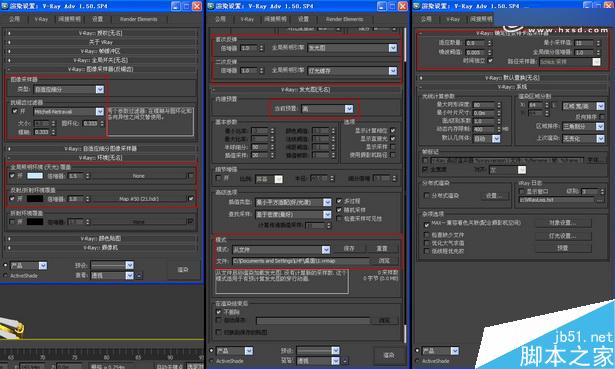Switch to V-Ray tab in right window
Image resolution: width=615 pixels, height=369 pixels.
point(453,19)
